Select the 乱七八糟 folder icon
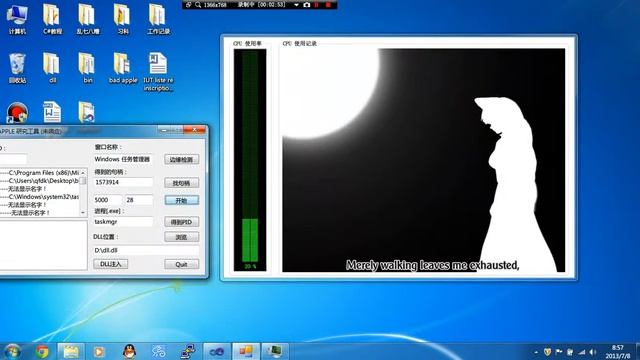The width and height of the screenshot is (640, 360). tap(87, 19)
